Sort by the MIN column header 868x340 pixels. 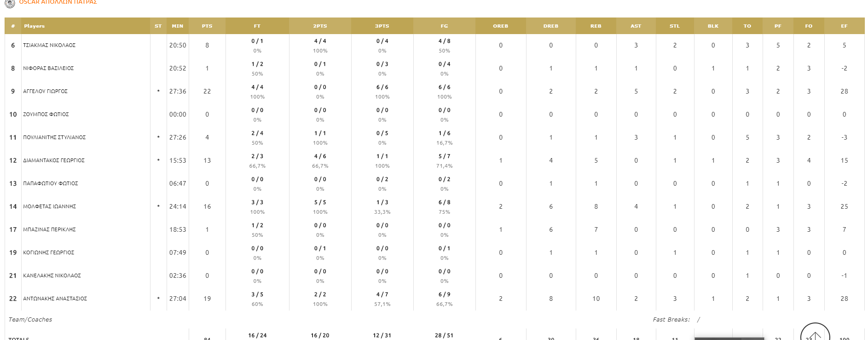point(178,26)
